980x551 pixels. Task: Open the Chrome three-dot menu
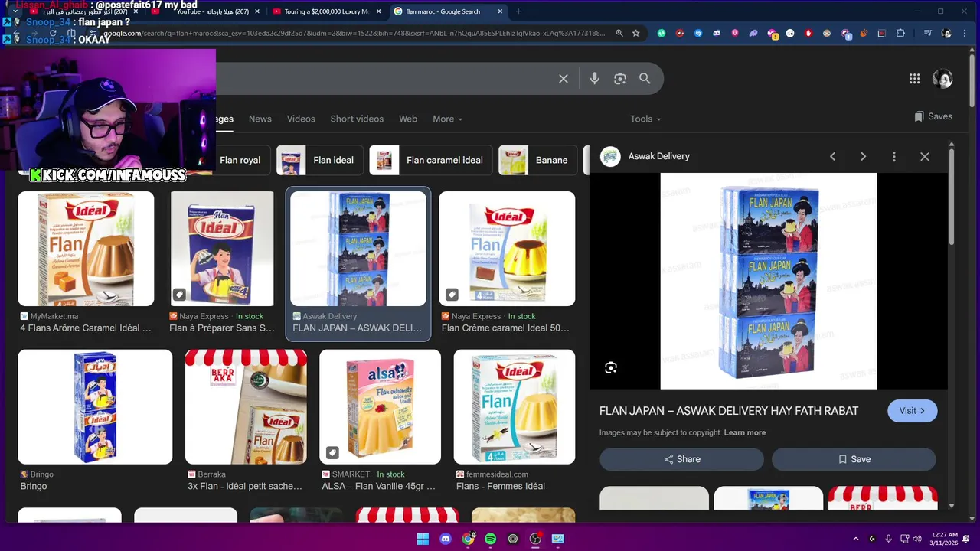966,33
